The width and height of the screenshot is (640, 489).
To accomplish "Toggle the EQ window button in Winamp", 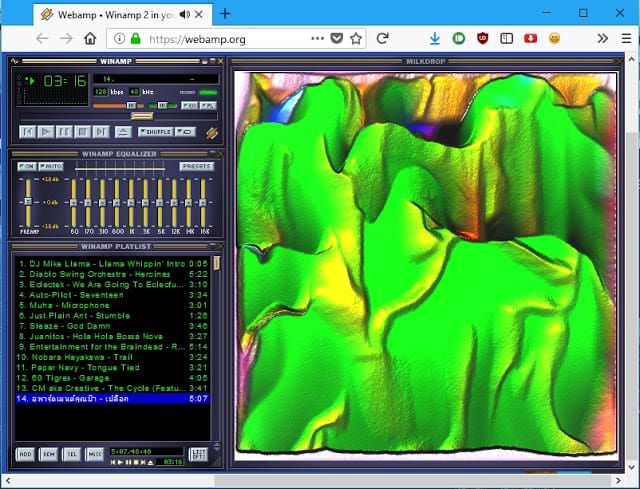I will (189, 106).
